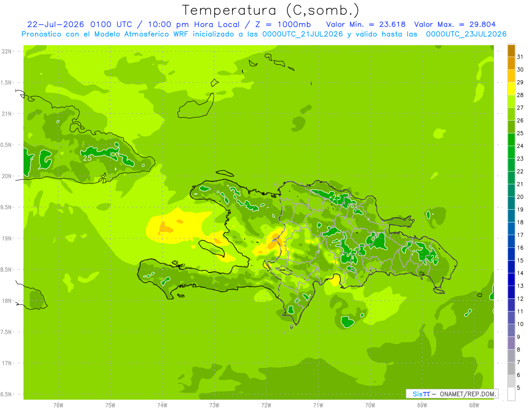Click the purple legend swatch between 9 and 10

511,330
